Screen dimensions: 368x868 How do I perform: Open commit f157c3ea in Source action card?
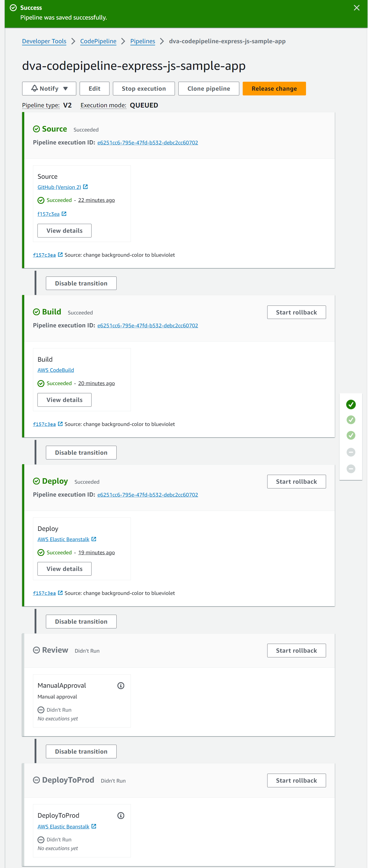coord(49,214)
